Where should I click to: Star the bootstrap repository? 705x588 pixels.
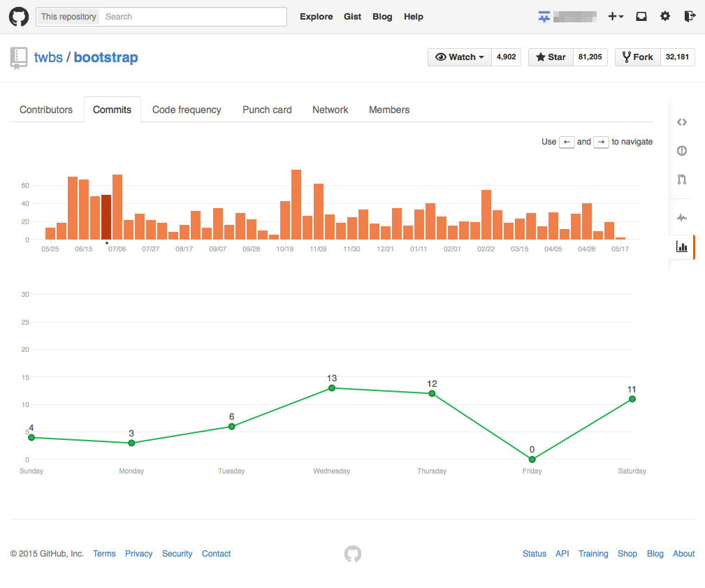coord(551,57)
